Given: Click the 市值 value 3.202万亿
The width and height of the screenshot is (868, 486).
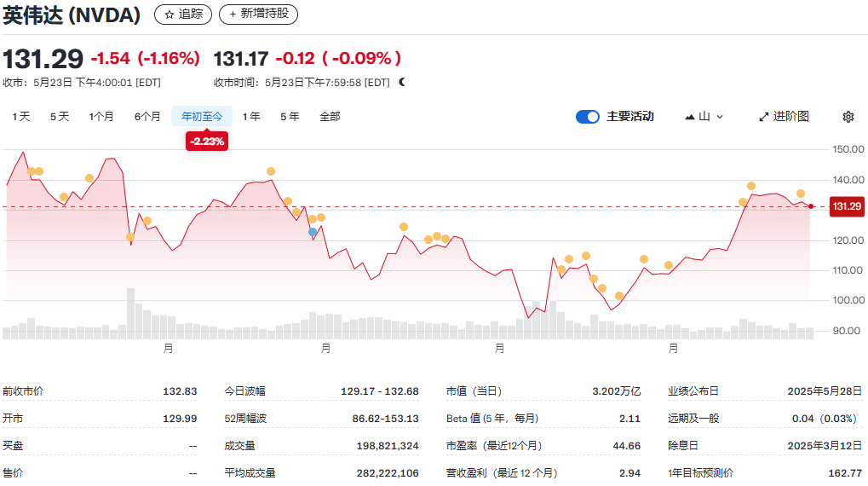Looking at the screenshot, I should [x=616, y=391].
